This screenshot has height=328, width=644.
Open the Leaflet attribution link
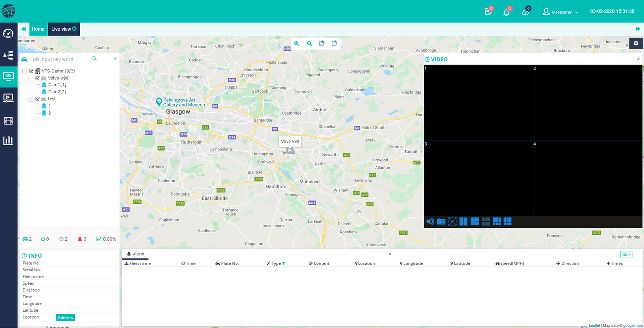pos(594,325)
